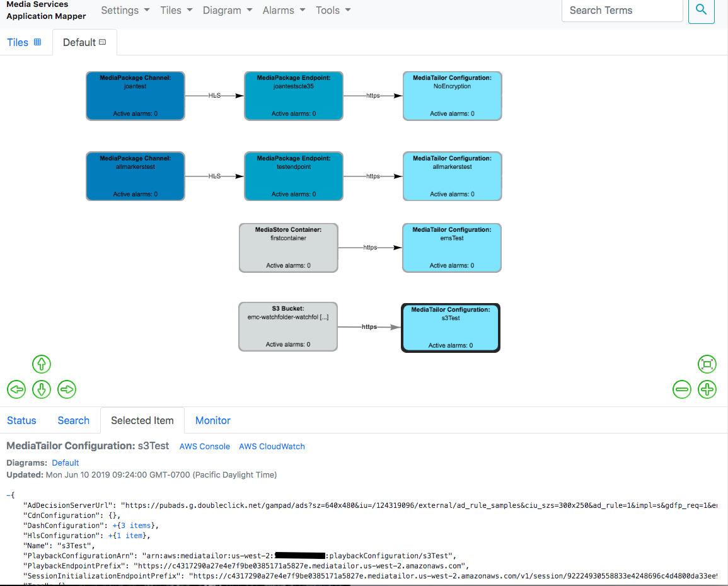
Task: Expand the Tools dropdown menu
Action: pyautogui.click(x=333, y=10)
